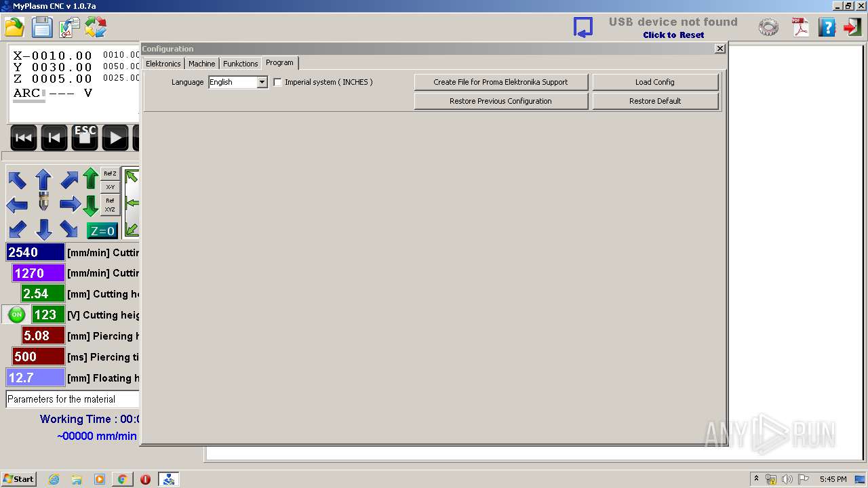Switch to the Machine tab
This screenshot has height=488, width=868.
(x=201, y=63)
